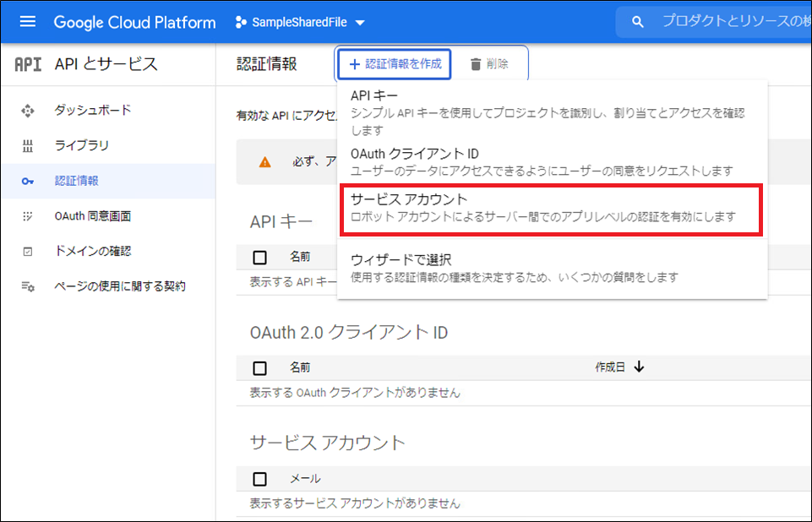812x522 pixels.
Task: Click the 名前 header in OAuth table
Action: [300, 367]
